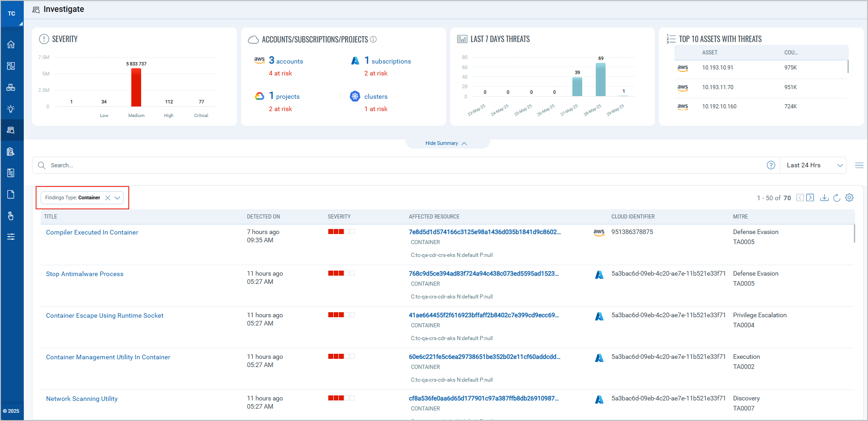Focus the Search input field
This screenshot has height=421, width=868.
click(406, 165)
